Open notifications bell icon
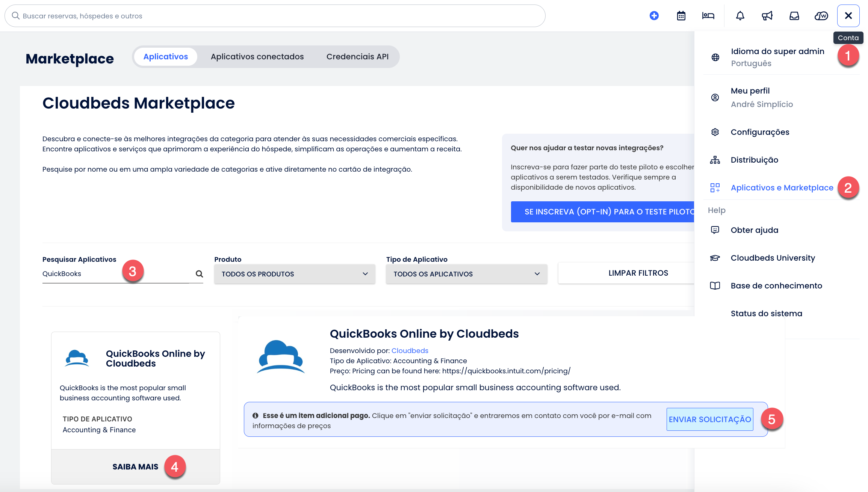 [x=740, y=16]
